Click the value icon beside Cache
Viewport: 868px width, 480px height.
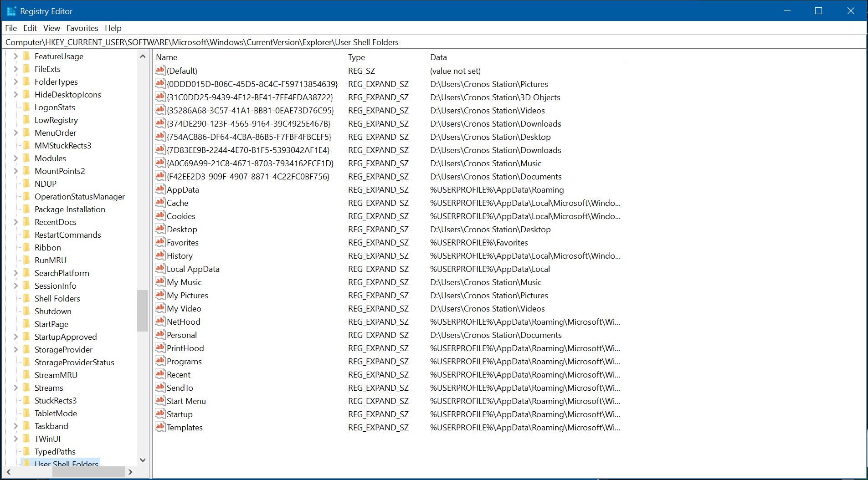click(160, 202)
